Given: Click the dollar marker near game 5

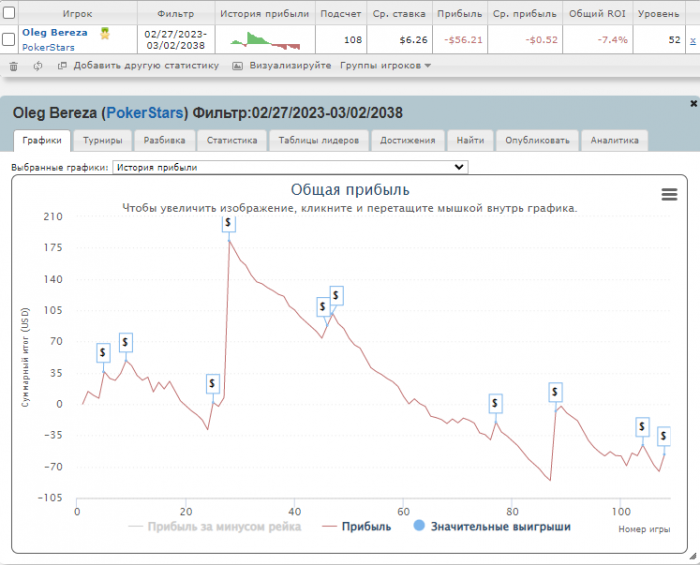Looking at the screenshot, I should pos(103,353).
